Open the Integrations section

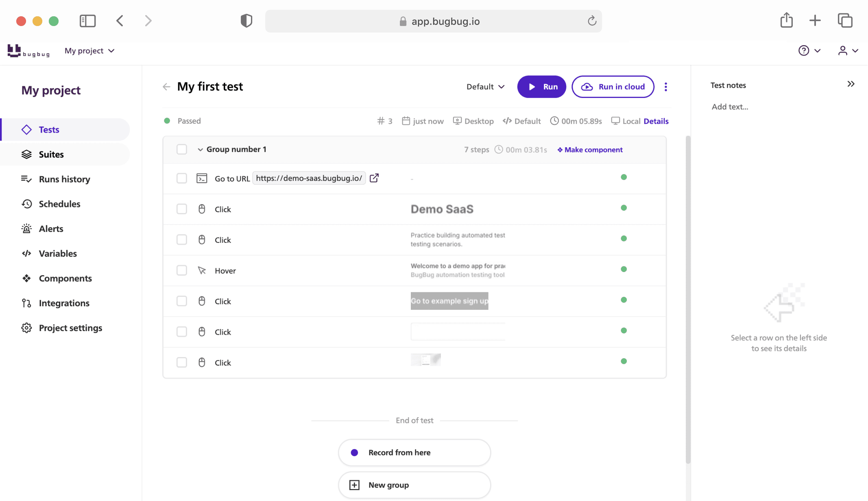tap(64, 303)
